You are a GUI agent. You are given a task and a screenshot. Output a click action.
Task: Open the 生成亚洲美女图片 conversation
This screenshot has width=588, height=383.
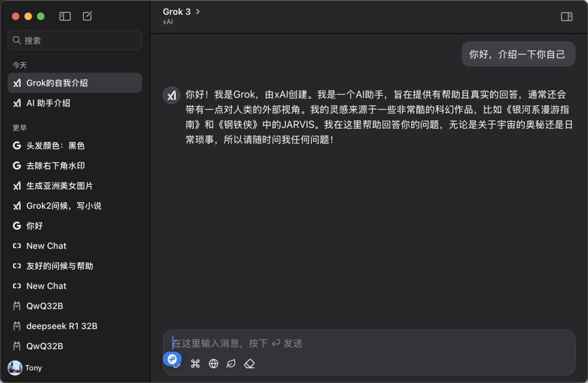[x=75, y=186]
